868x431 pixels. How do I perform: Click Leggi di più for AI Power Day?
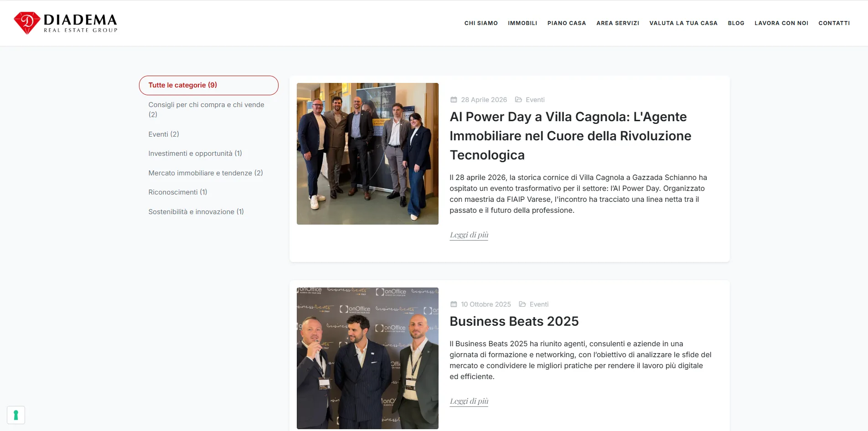pos(469,235)
